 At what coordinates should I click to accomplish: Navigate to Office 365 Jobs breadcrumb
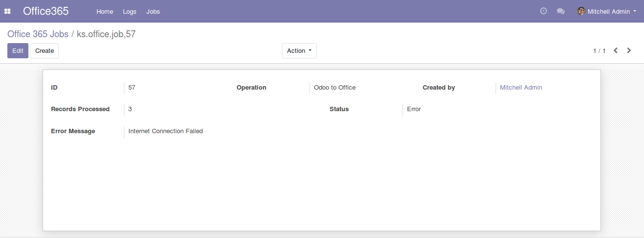pos(38,34)
